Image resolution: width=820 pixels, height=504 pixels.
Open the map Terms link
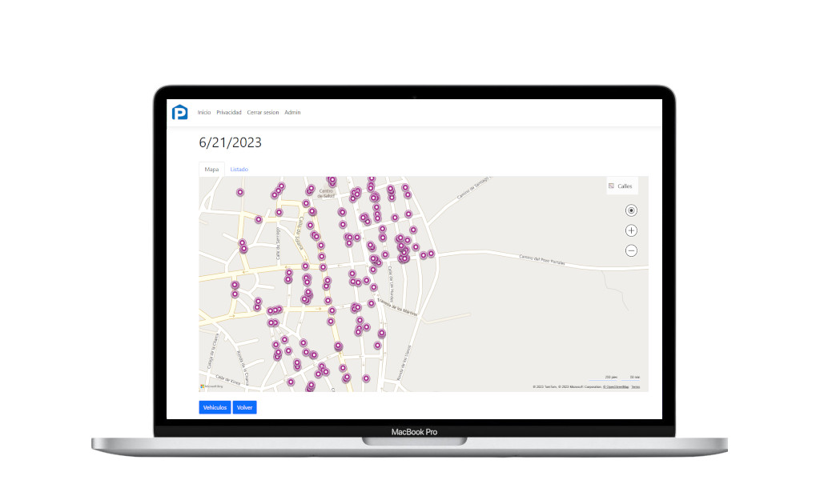tap(635, 387)
